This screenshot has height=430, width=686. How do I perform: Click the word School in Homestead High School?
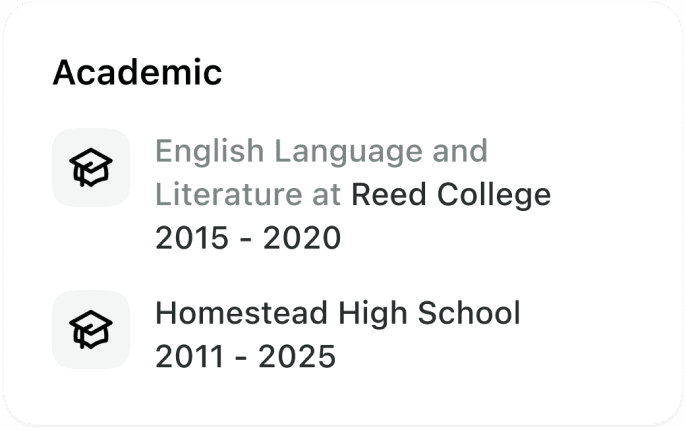tap(469, 313)
